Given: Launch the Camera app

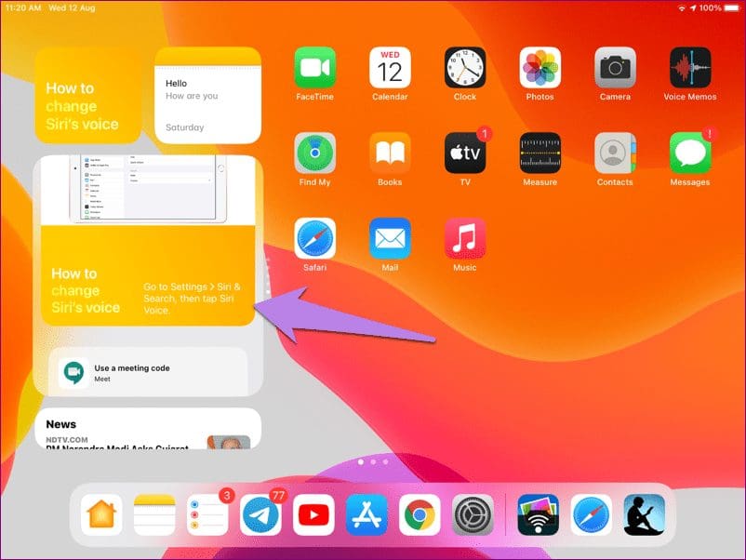Looking at the screenshot, I should (615, 68).
